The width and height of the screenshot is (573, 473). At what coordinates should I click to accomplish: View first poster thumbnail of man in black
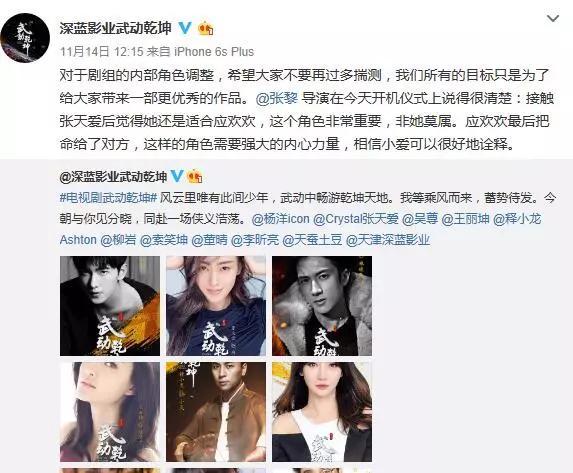(x=110, y=306)
